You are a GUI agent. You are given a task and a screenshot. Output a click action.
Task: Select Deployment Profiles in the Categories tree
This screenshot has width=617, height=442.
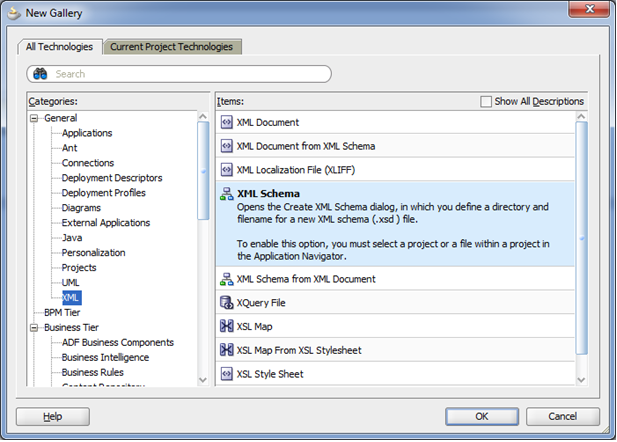[x=103, y=193]
